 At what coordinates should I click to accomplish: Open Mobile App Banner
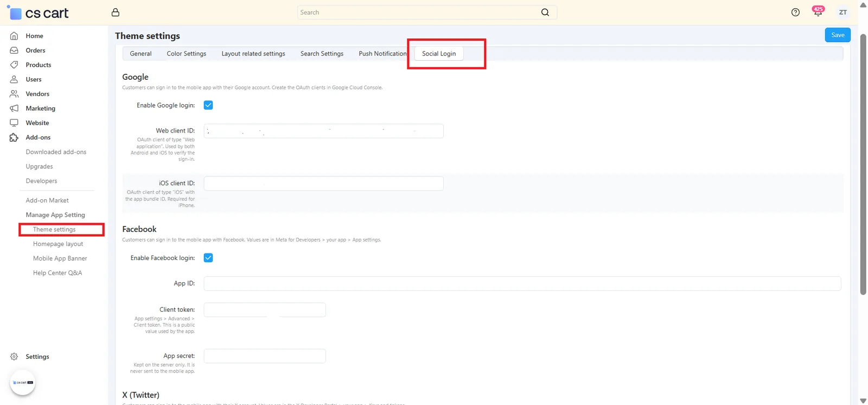pos(60,258)
